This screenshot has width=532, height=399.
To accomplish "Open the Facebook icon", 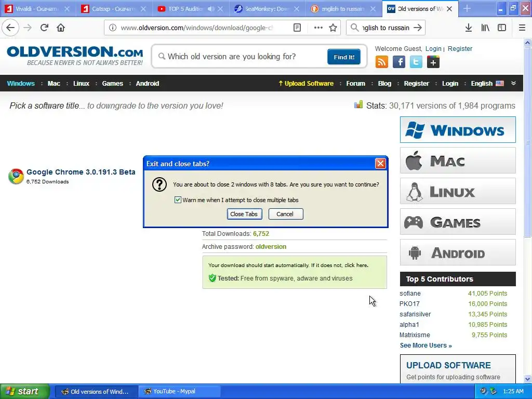I will (x=399, y=62).
